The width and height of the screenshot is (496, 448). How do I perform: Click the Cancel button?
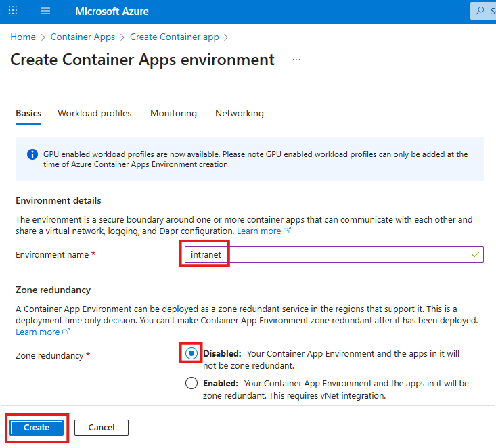pyautogui.click(x=102, y=428)
